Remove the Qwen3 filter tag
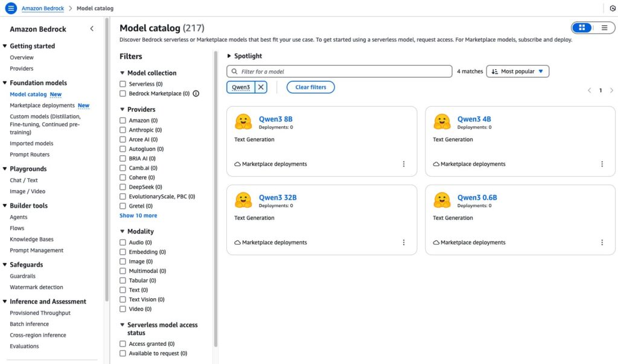 (x=261, y=87)
